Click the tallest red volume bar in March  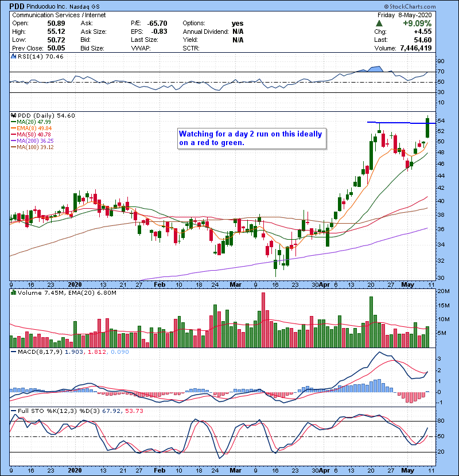(263, 320)
